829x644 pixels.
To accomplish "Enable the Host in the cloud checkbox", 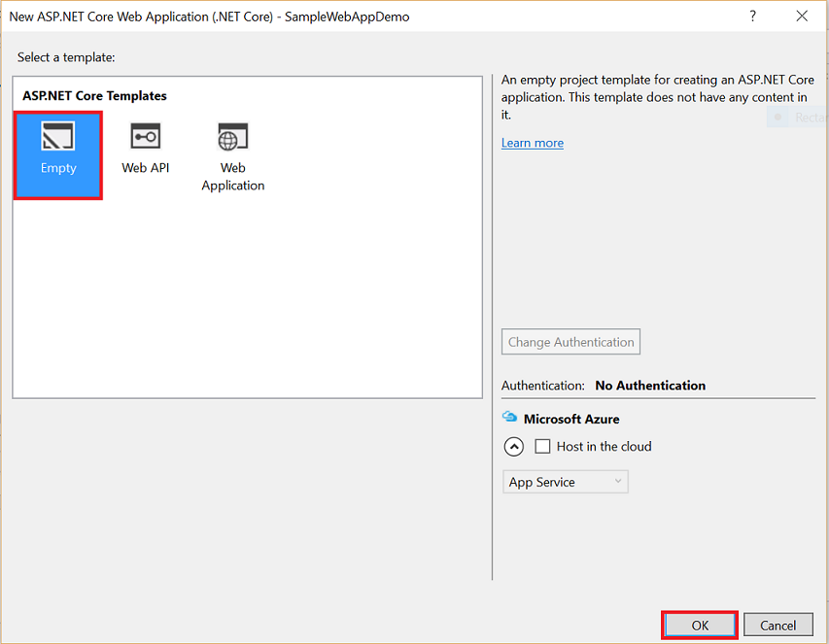I will click(x=542, y=447).
